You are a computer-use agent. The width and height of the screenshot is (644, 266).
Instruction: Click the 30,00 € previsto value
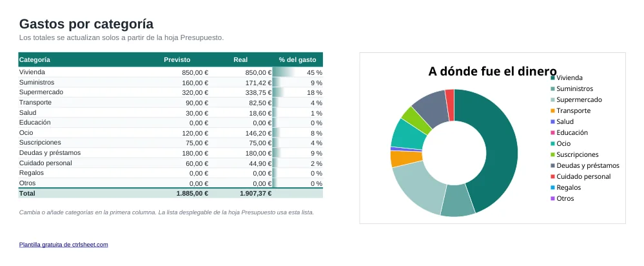197,113
